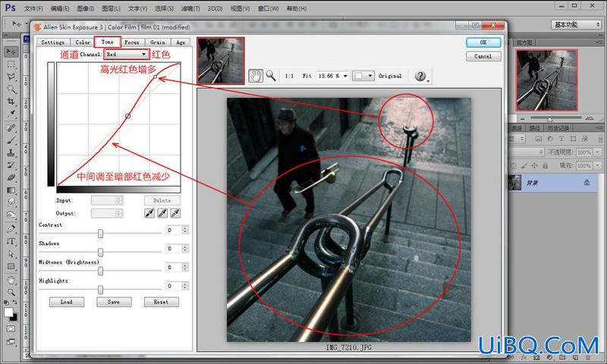Image resolution: width=607 pixels, height=364 pixels.
Task: Switch to the Settings tab
Action: (53, 42)
